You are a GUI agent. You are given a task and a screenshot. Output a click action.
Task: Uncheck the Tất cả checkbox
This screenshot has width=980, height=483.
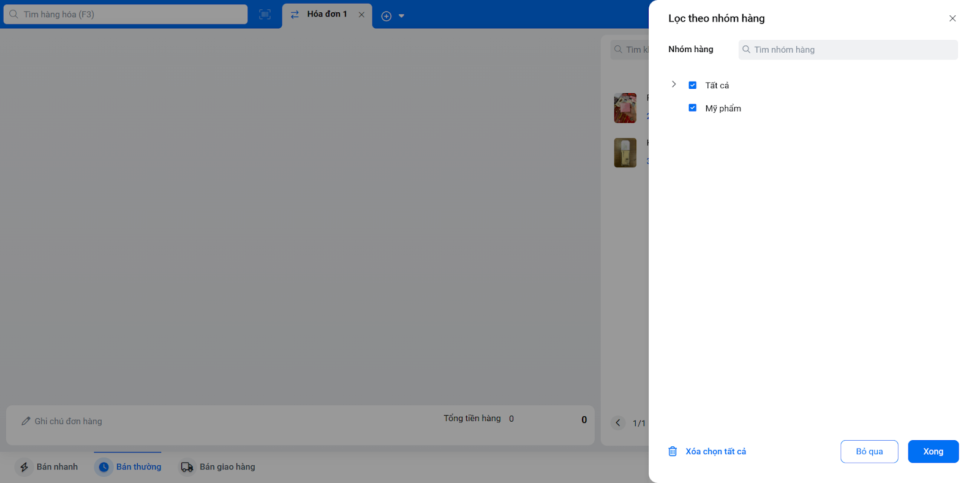click(x=693, y=85)
